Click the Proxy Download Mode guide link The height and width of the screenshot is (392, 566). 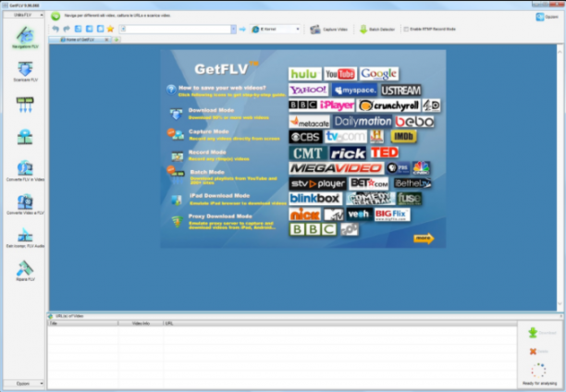220,216
